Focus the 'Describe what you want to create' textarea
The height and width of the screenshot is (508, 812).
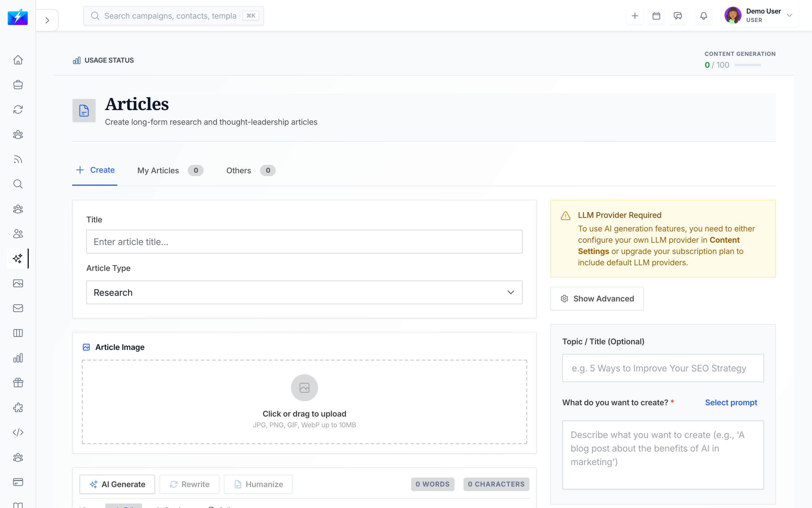pos(663,455)
